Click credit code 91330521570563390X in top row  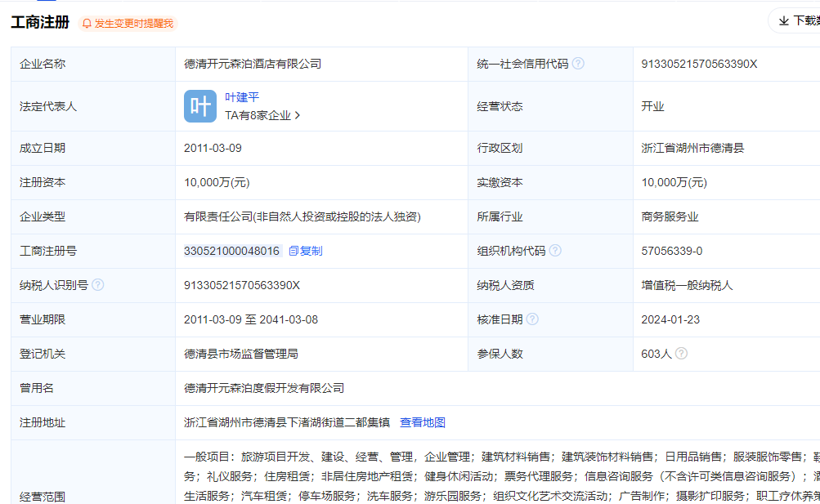click(699, 64)
